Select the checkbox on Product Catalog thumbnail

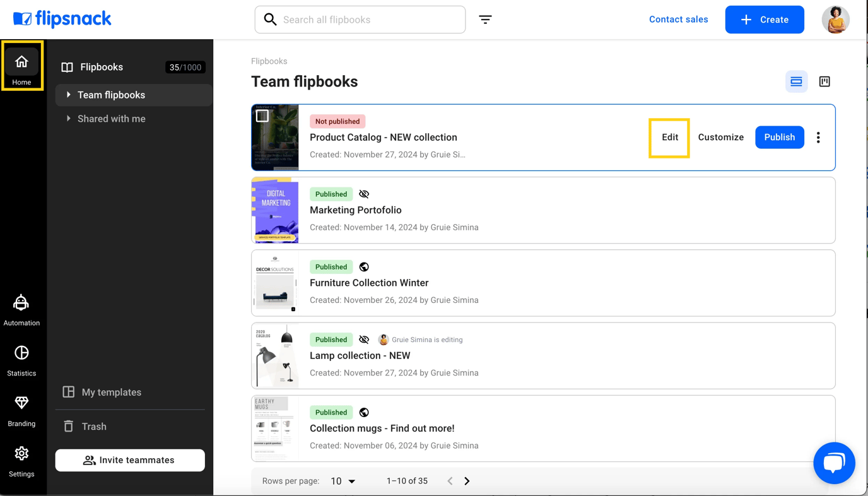tap(262, 115)
